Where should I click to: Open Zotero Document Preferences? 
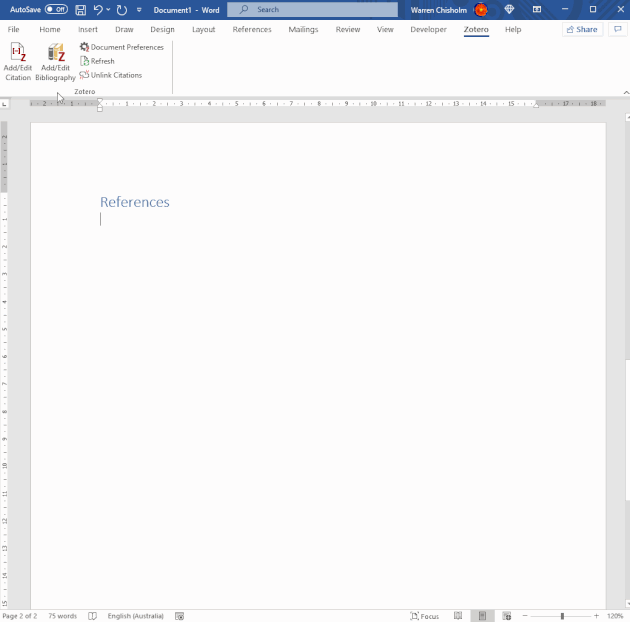[x=122, y=47]
